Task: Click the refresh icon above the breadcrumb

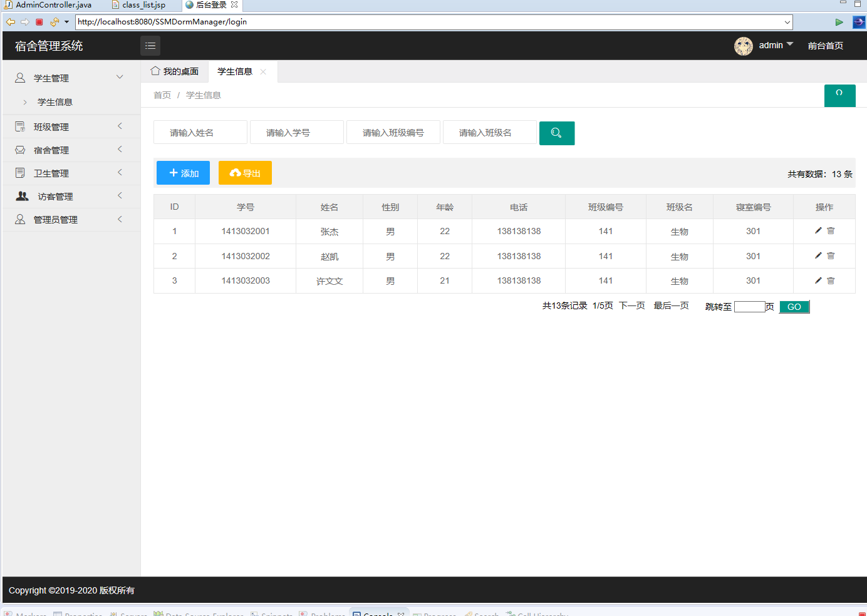Action: (x=839, y=95)
